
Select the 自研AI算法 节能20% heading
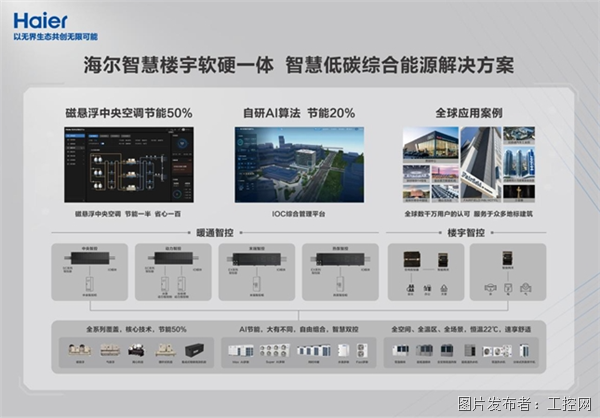point(297,113)
